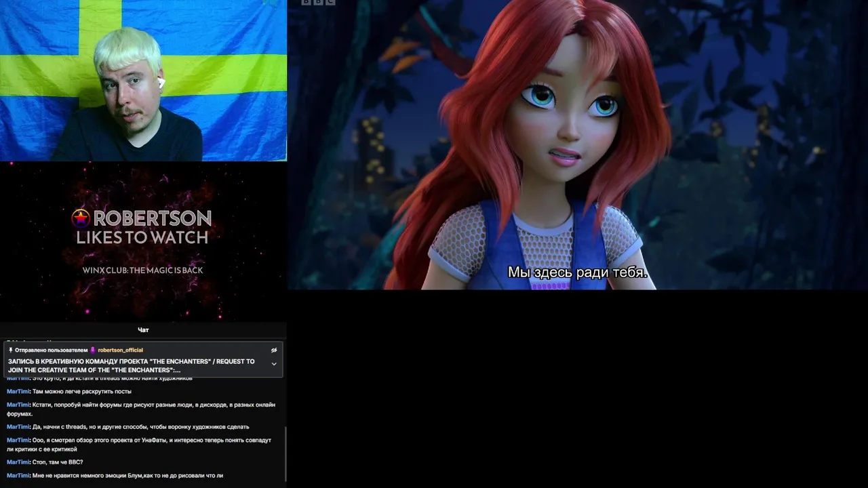Click MarTimi on the 'Стоп, там че BBC?' message
Image resolution: width=868 pixels, height=488 pixels.
18,462
